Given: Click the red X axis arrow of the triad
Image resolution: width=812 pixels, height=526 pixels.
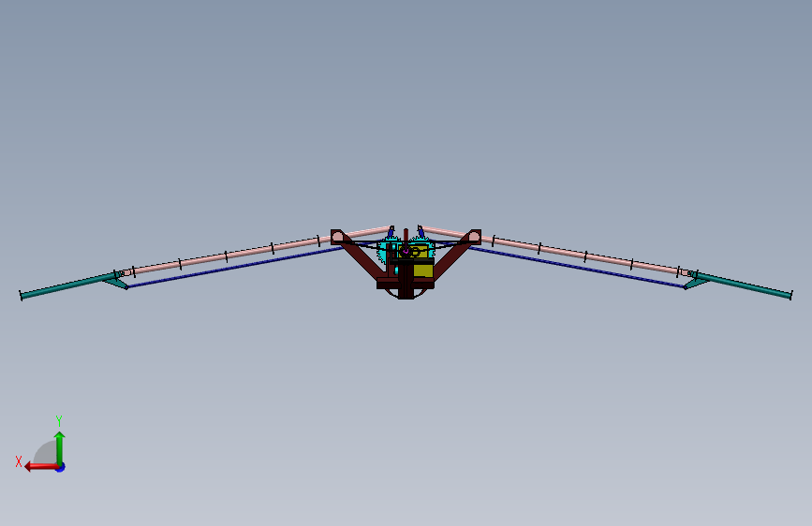Looking at the screenshot, I should [x=41, y=467].
